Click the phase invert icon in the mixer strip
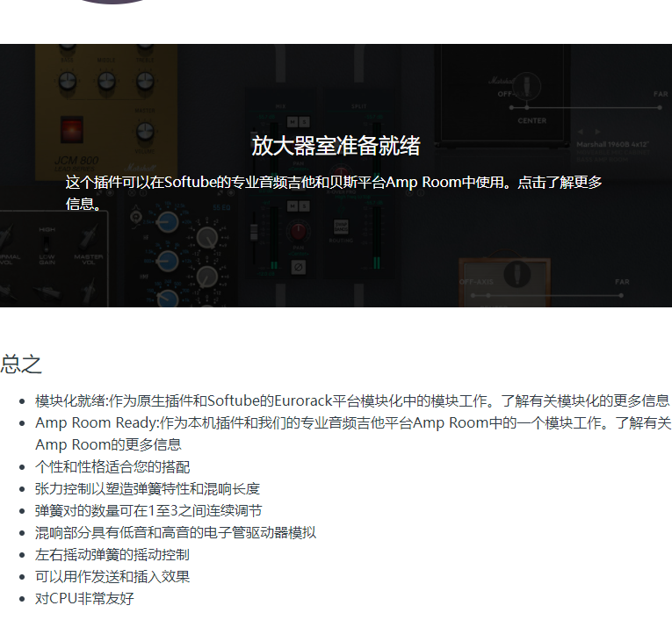Viewport: 672px width, 620px height. tap(299, 267)
